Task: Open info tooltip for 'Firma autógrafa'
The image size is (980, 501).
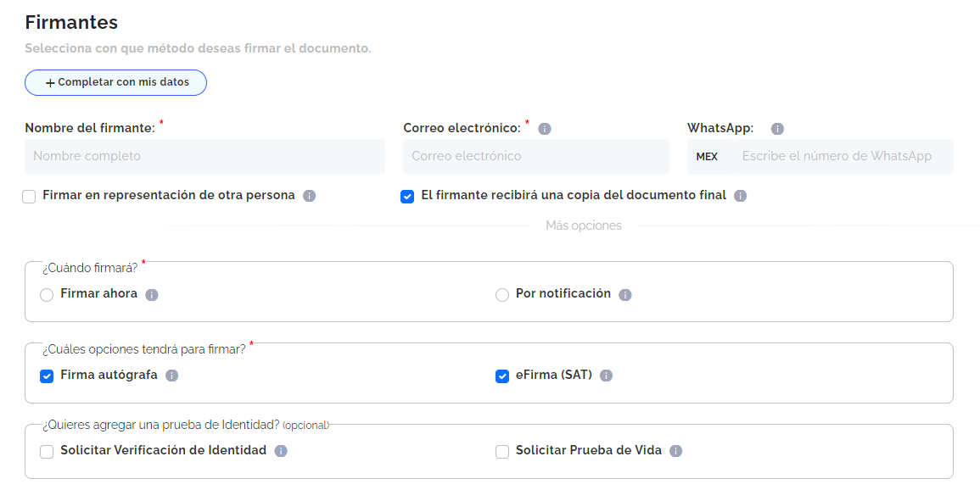Action: click(x=172, y=376)
